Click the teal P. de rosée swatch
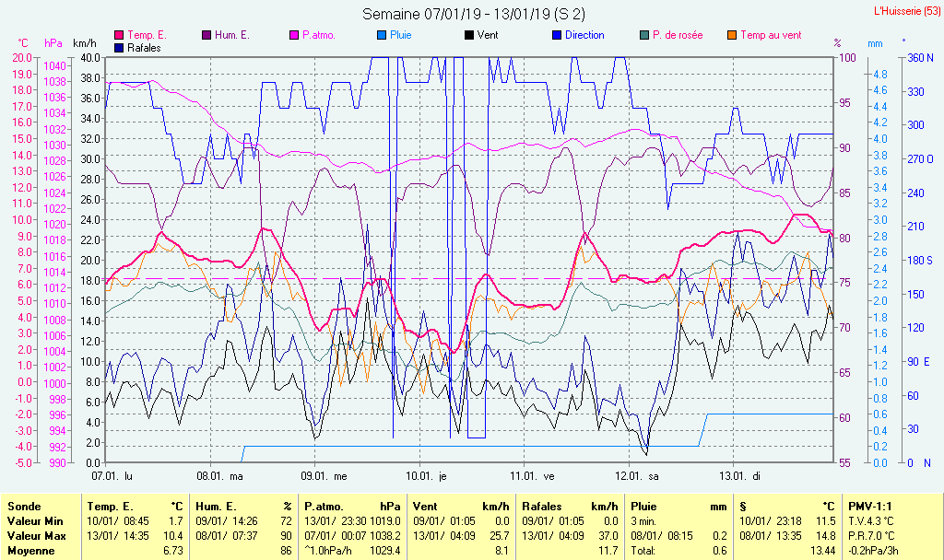Image resolution: width=944 pixels, height=560 pixels. pyautogui.click(x=644, y=35)
